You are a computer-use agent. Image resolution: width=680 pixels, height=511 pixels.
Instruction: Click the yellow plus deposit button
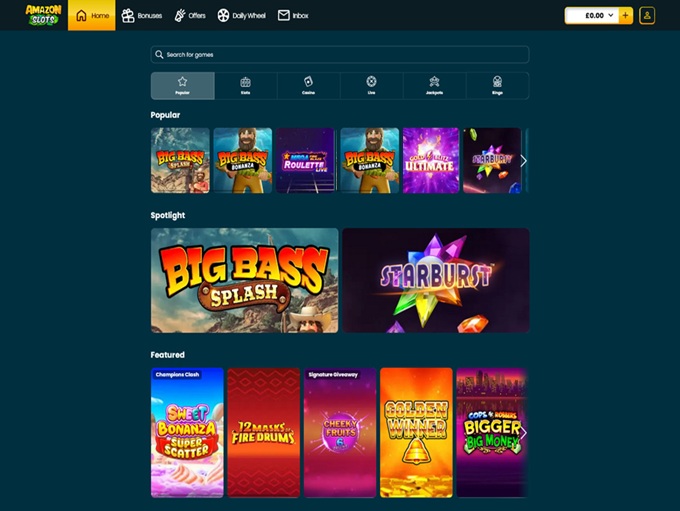626,16
